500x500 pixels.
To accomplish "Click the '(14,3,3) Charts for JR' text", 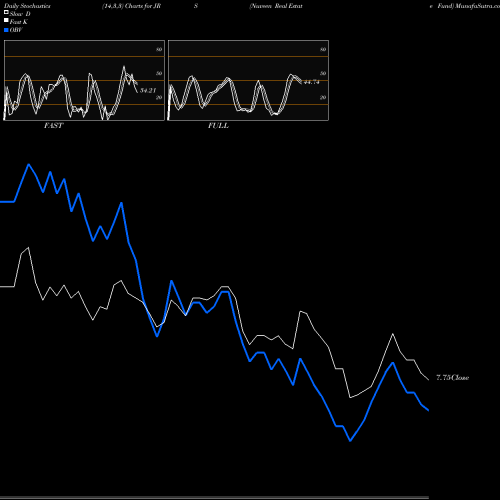I will pyautogui.click(x=132, y=6).
